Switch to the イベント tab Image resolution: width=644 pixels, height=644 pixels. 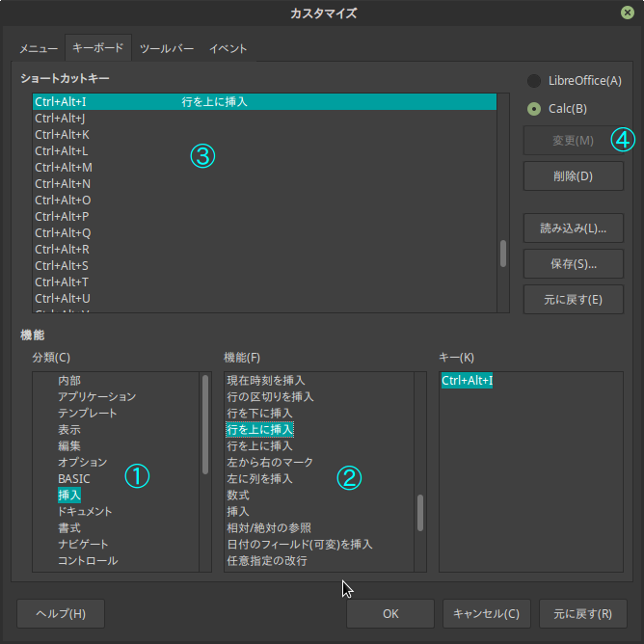[228, 48]
